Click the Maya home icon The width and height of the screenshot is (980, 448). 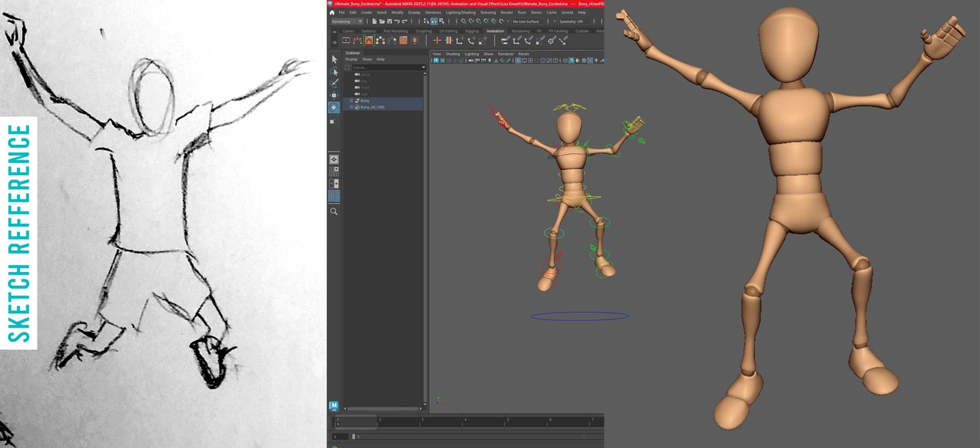[x=332, y=12]
